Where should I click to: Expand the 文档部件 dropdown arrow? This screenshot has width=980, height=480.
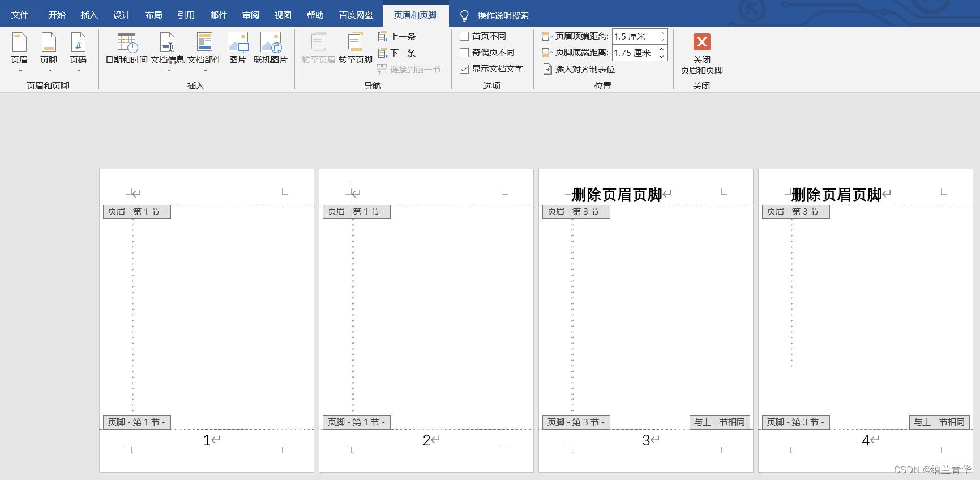pos(205,71)
